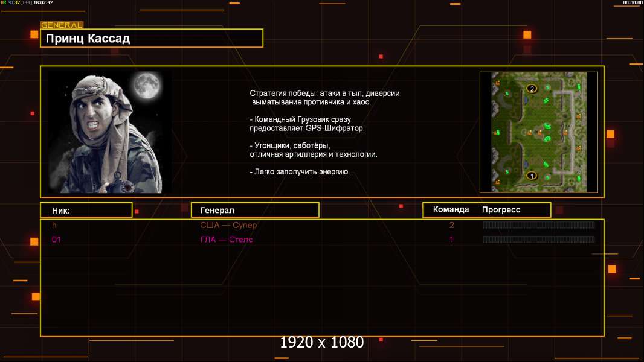Click ГЛА — Стелс general entry
Viewport: 644px width, 362px height.
[x=227, y=240]
